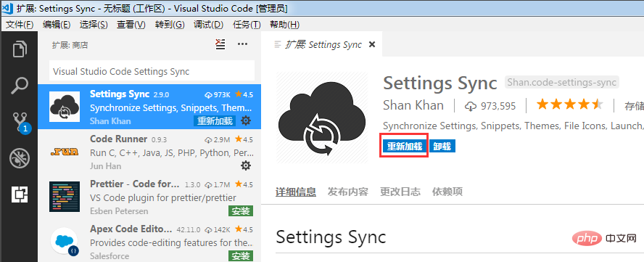The image size is (644, 262).
Task: Open the 文件(F) menu
Action: click(20, 25)
